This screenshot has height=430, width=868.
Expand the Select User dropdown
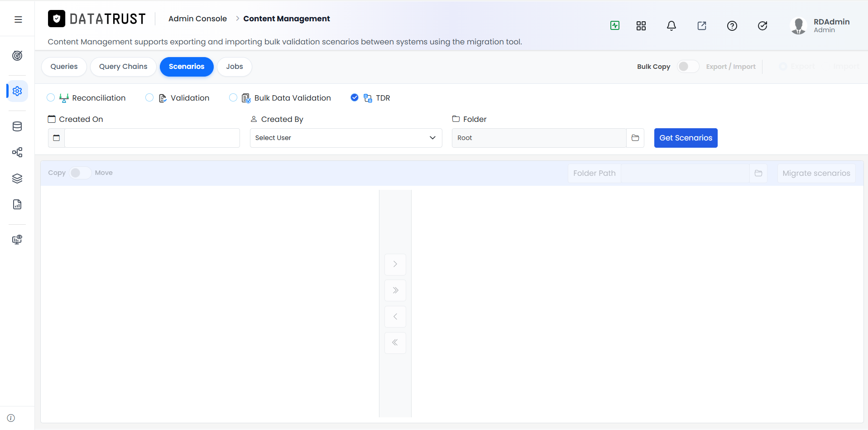pyautogui.click(x=346, y=138)
